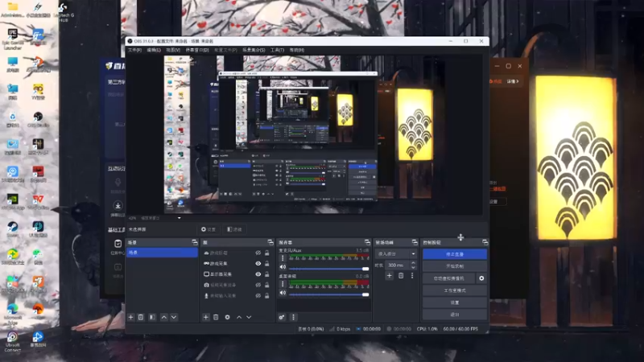The height and width of the screenshot is (362, 644).
Task: Open 视图(V) menu
Action: click(x=173, y=50)
